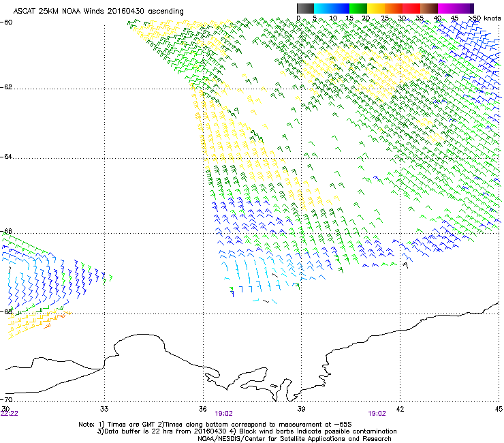
Task: Select the brown 35-40 knots legend segment
Action: click(x=429, y=8)
